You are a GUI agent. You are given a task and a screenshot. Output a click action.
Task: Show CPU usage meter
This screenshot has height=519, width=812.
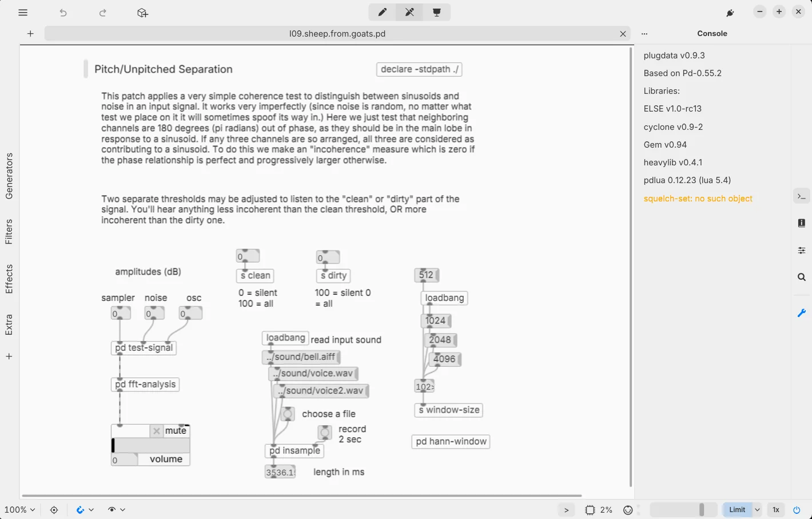point(599,510)
